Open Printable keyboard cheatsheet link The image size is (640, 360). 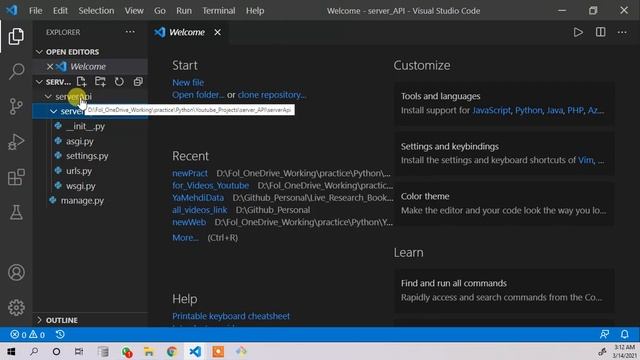click(x=231, y=316)
